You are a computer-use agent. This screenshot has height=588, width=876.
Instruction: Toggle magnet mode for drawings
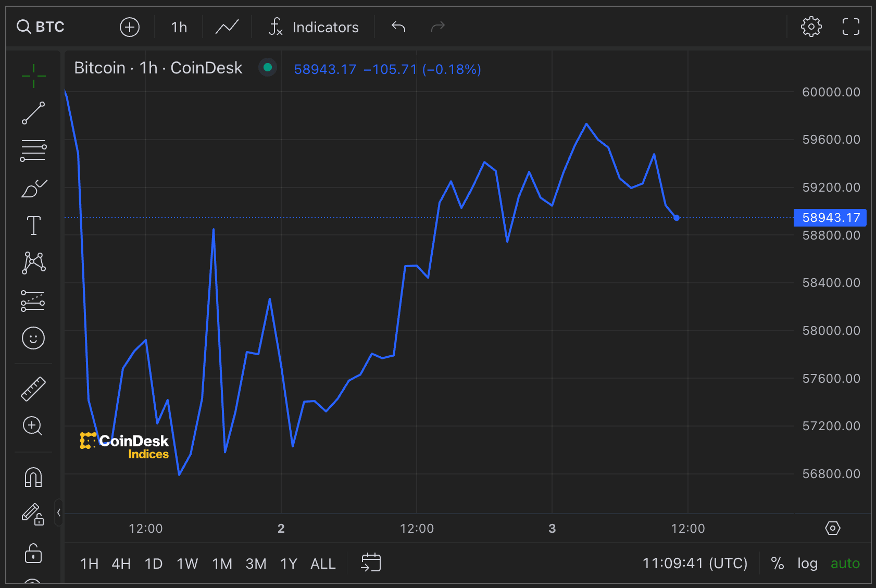tap(33, 477)
